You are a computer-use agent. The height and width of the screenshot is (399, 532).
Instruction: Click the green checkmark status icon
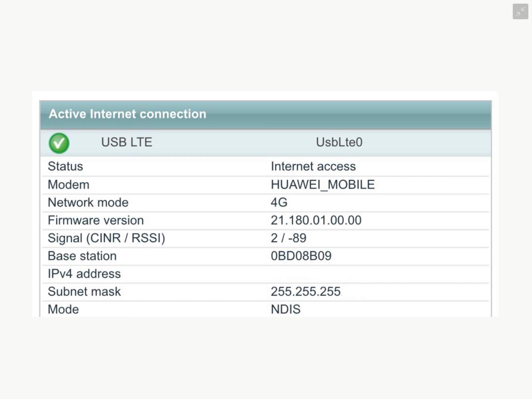tap(59, 143)
